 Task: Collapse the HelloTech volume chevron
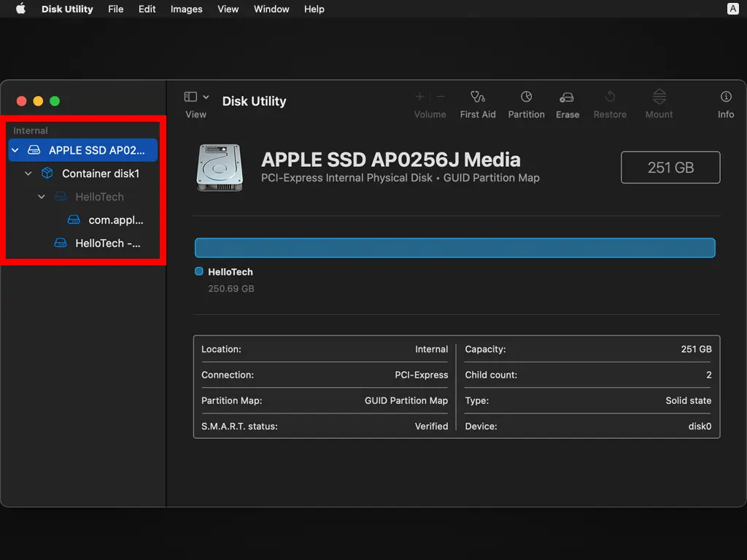[42, 197]
